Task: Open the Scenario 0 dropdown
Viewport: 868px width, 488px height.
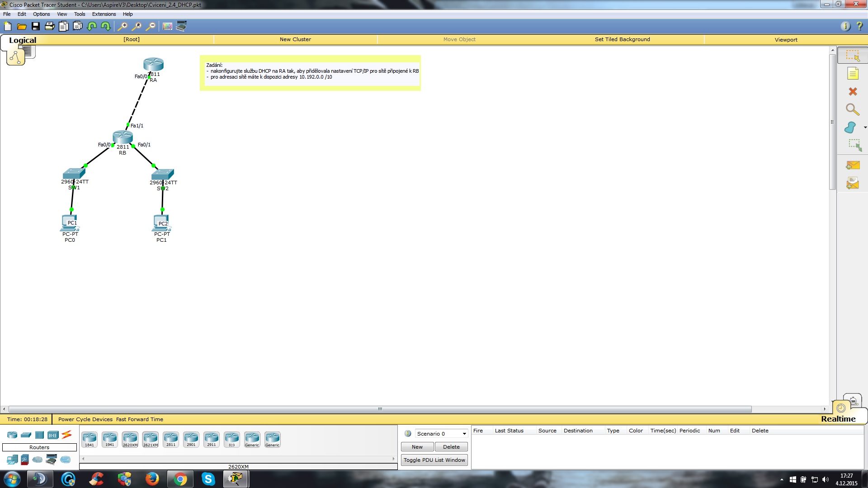Action: 441,434
